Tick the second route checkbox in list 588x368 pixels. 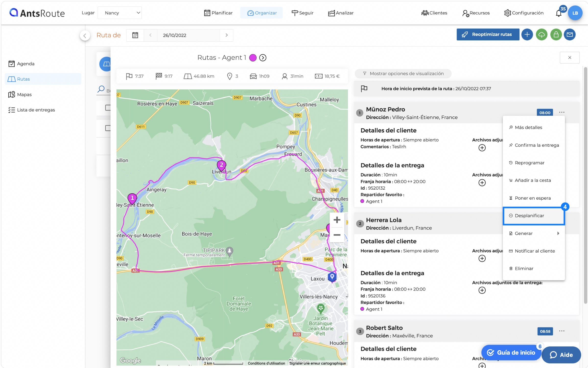(x=108, y=128)
